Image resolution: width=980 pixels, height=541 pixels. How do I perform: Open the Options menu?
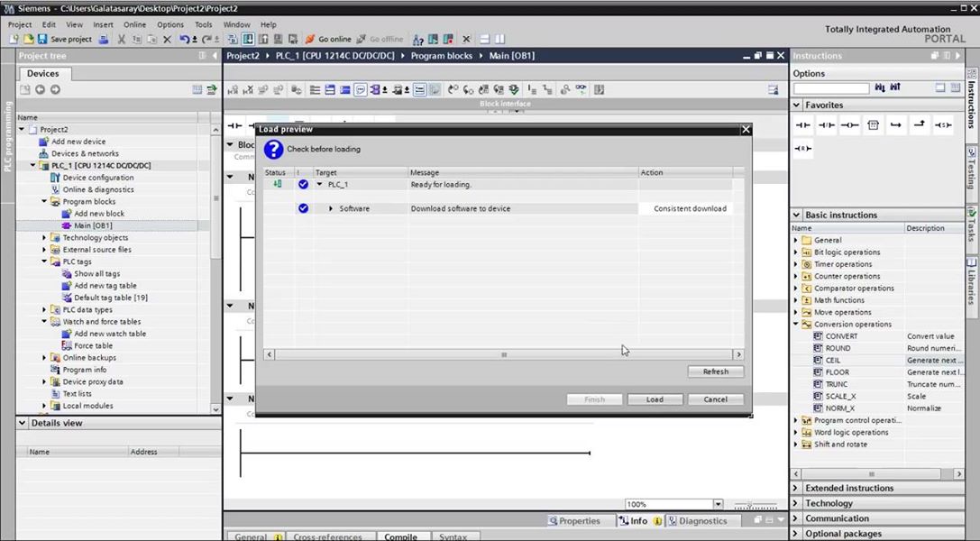coord(170,24)
